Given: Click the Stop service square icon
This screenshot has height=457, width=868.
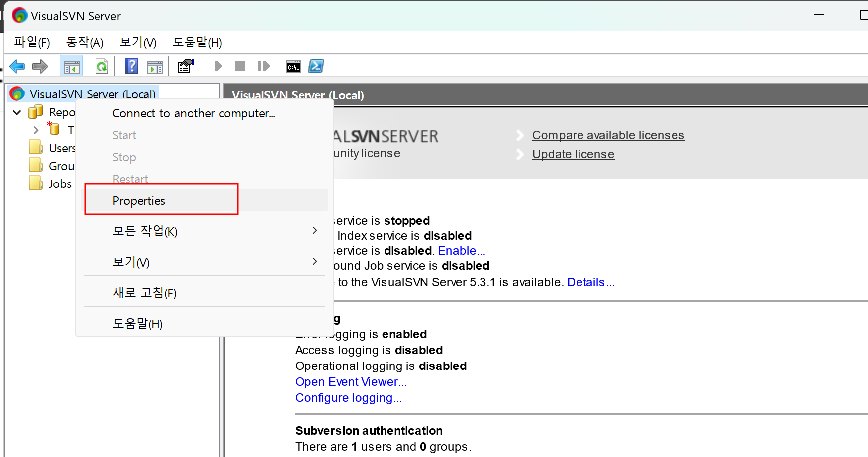Looking at the screenshot, I should (x=240, y=66).
